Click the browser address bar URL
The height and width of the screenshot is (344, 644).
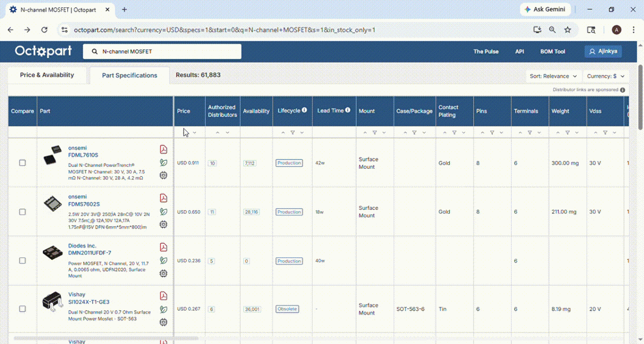pyautogui.click(x=224, y=30)
